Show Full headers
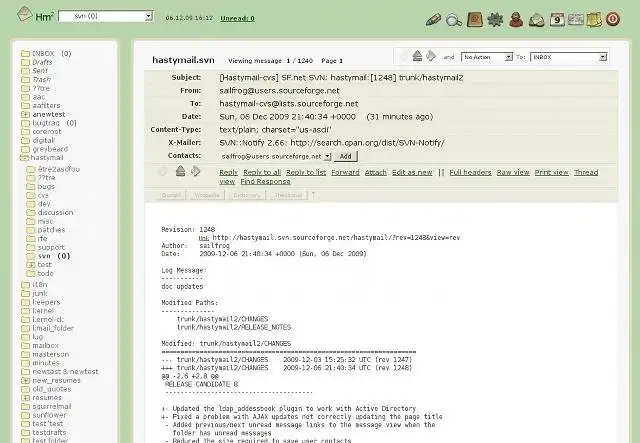 point(470,172)
